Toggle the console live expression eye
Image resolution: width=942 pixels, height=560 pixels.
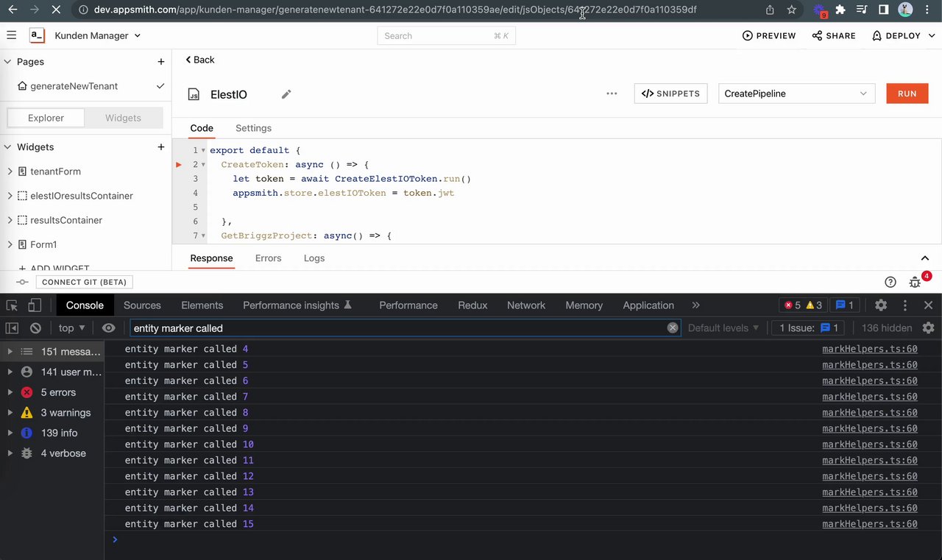coord(109,328)
